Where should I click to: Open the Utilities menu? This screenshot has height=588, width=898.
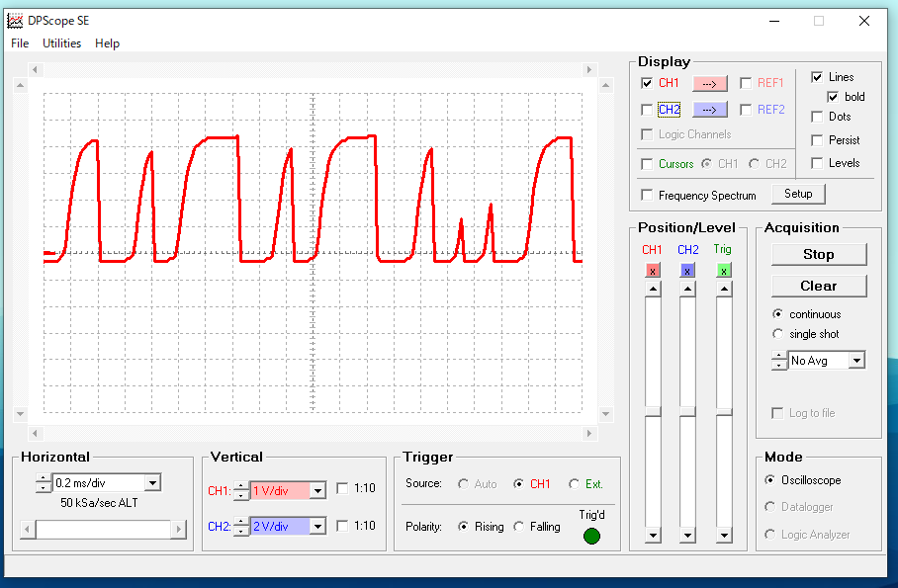[x=62, y=43]
